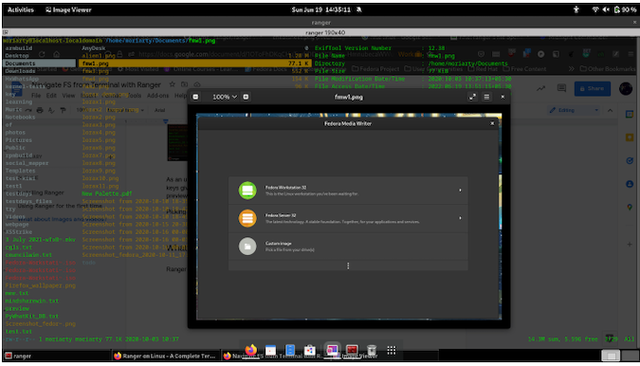The width and height of the screenshot is (640, 366).
Task: Launch the Files app in the dock
Action: [290, 350]
